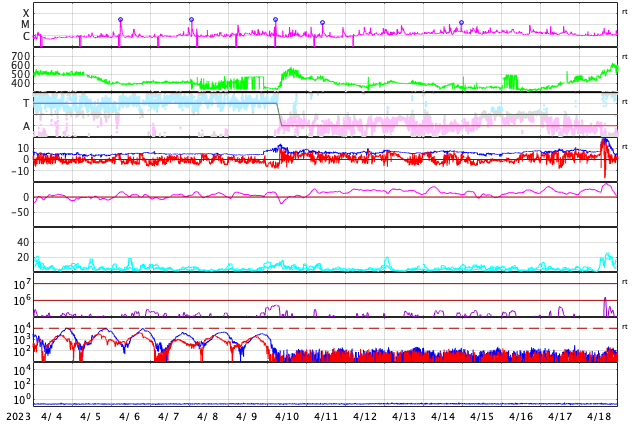The width and height of the screenshot is (634, 424).
Task: Choose the 4/15 date label
Action: click(482, 416)
